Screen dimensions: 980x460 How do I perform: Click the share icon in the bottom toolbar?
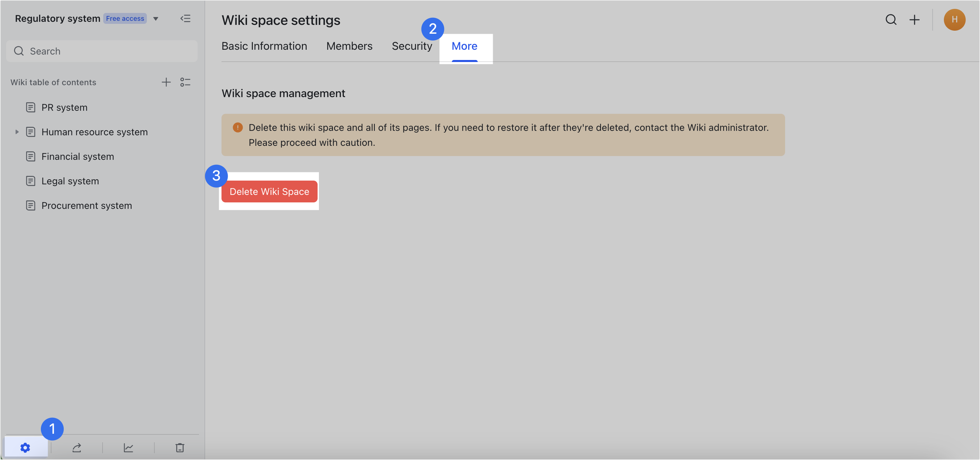coord(76,447)
